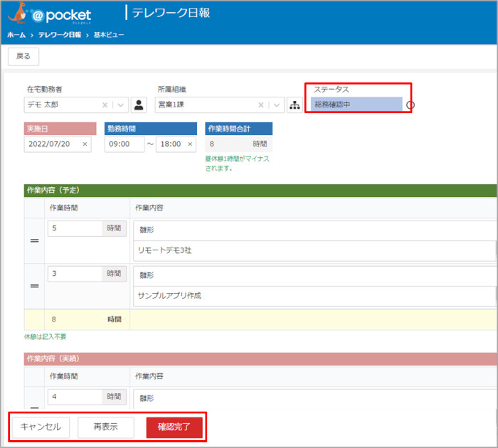
Task: Click the テレワーク日報 page title
Action: (x=171, y=13)
